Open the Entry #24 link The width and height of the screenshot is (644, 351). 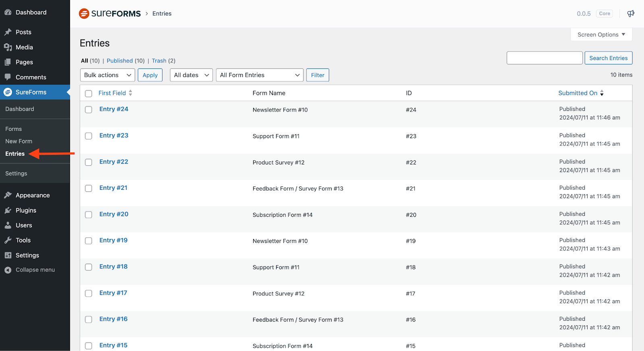point(114,109)
